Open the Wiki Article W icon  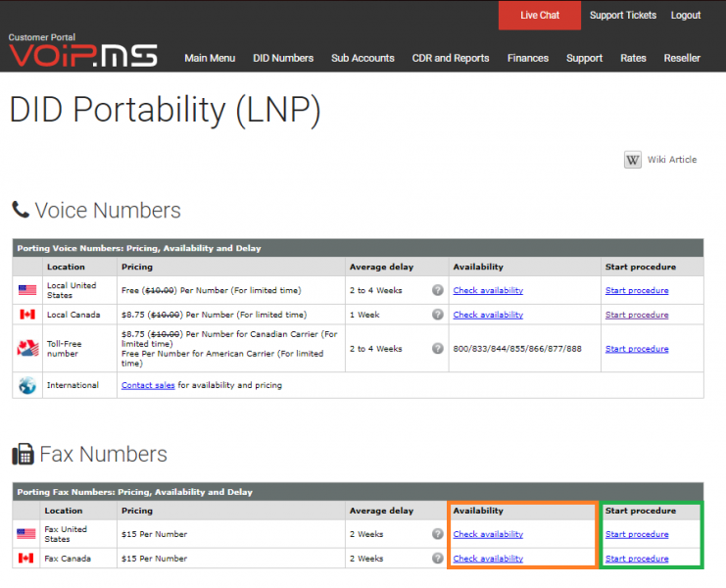coord(633,160)
